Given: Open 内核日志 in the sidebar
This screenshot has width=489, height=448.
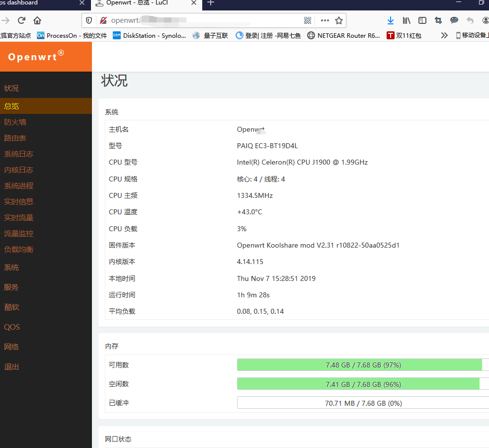Looking at the screenshot, I should [x=19, y=170].
